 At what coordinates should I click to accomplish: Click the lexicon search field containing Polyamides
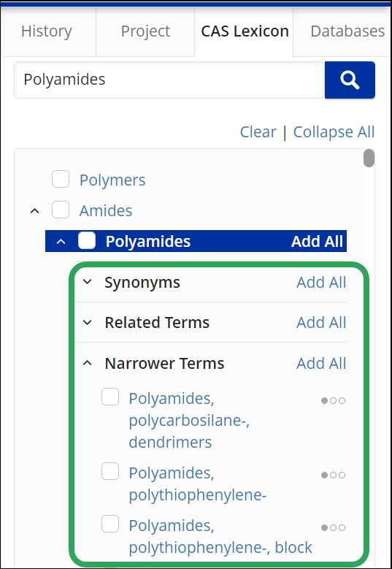click(169, 80)
